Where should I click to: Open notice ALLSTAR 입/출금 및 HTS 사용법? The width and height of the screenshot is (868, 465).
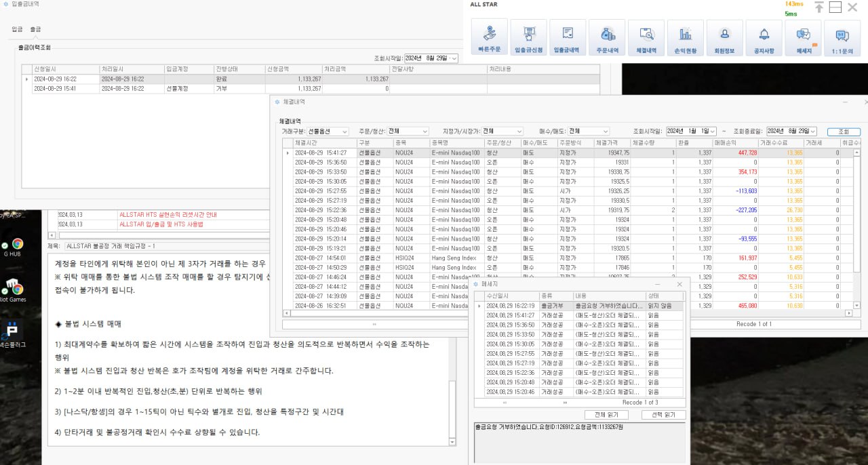tap(161, 224)
